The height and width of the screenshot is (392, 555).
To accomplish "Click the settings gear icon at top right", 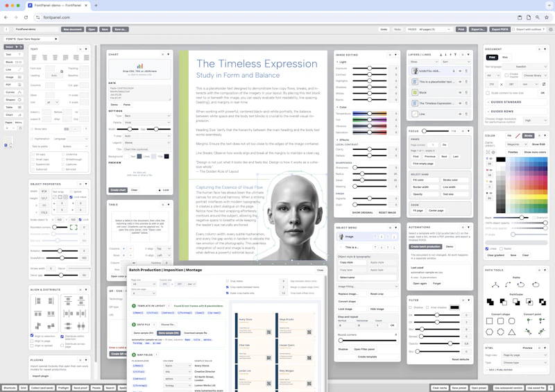I will pos(550,29).
